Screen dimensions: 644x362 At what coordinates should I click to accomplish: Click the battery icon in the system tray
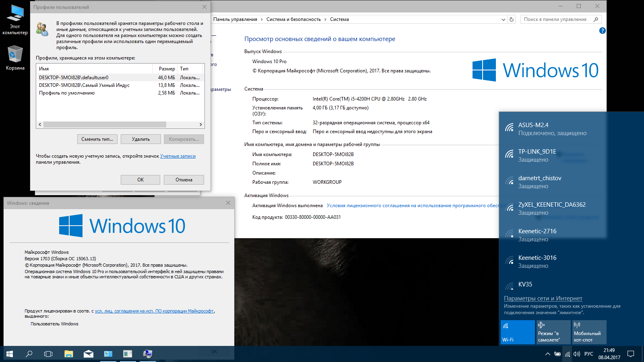click(557, 354)
